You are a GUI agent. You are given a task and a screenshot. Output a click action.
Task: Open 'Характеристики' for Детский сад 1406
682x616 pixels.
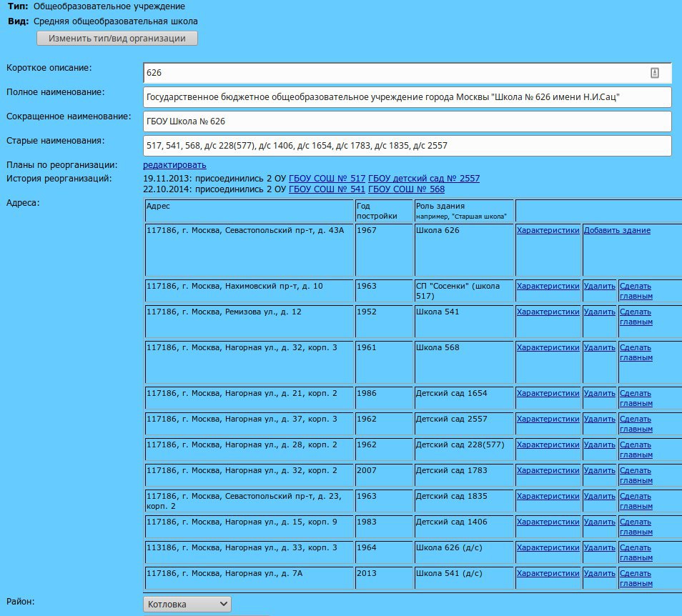[x=548, y=521]
